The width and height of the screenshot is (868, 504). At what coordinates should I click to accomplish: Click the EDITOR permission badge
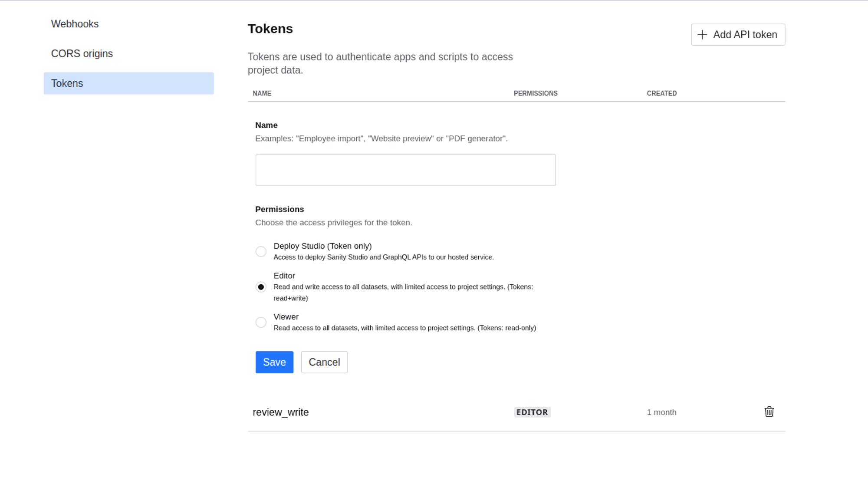[x=532, y=412]
